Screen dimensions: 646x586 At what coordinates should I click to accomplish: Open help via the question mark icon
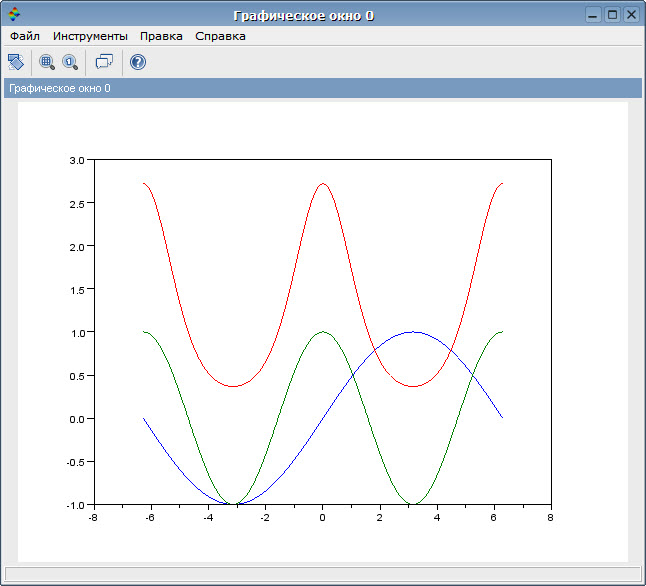[x=138, y=62]
